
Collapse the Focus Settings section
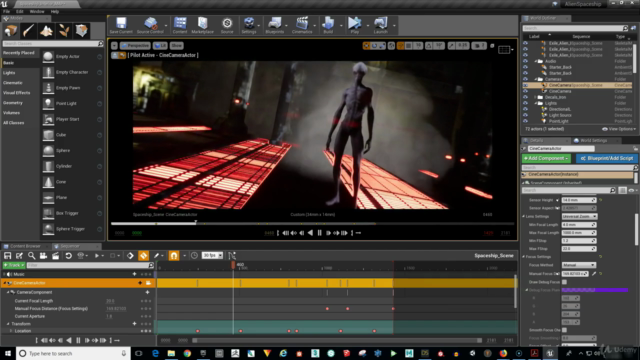524,257
